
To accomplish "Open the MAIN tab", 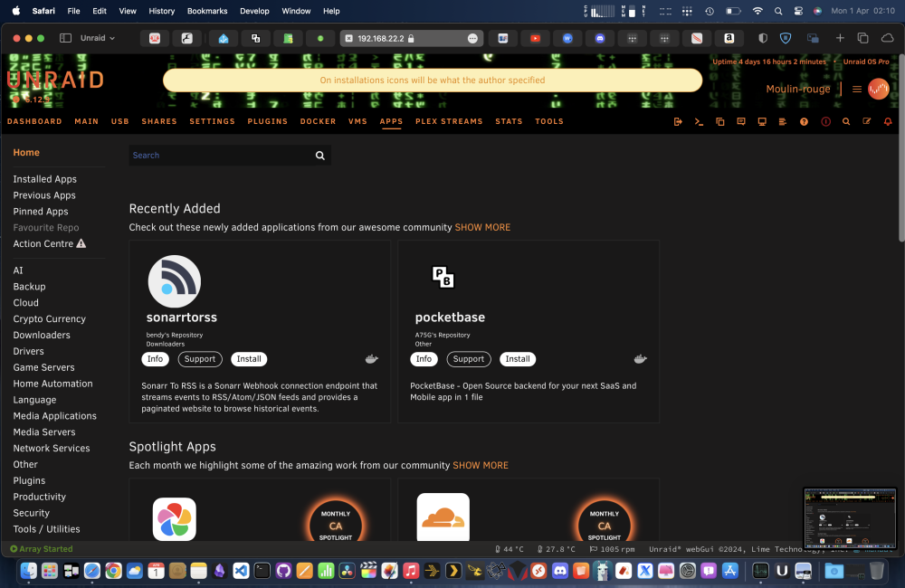I will point(87,121).
